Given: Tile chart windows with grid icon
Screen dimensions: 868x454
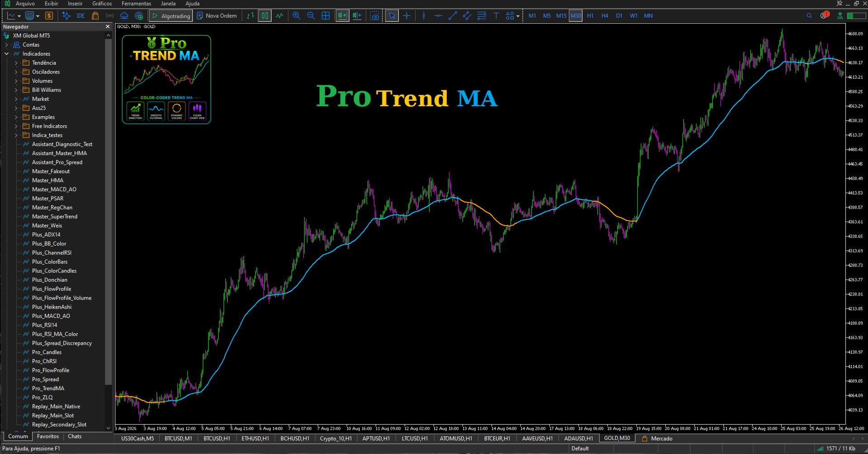Looking at the screenshot, I should [325, 16].
